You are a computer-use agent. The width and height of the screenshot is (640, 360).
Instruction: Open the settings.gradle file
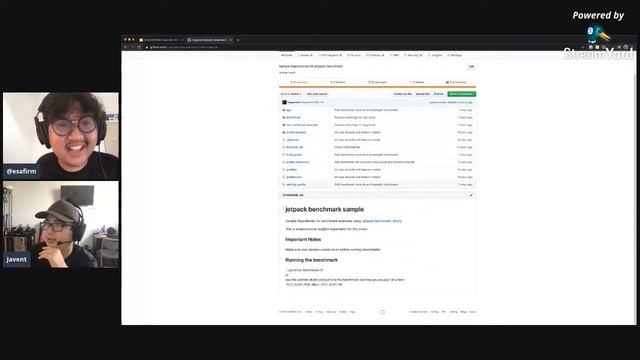296,185
